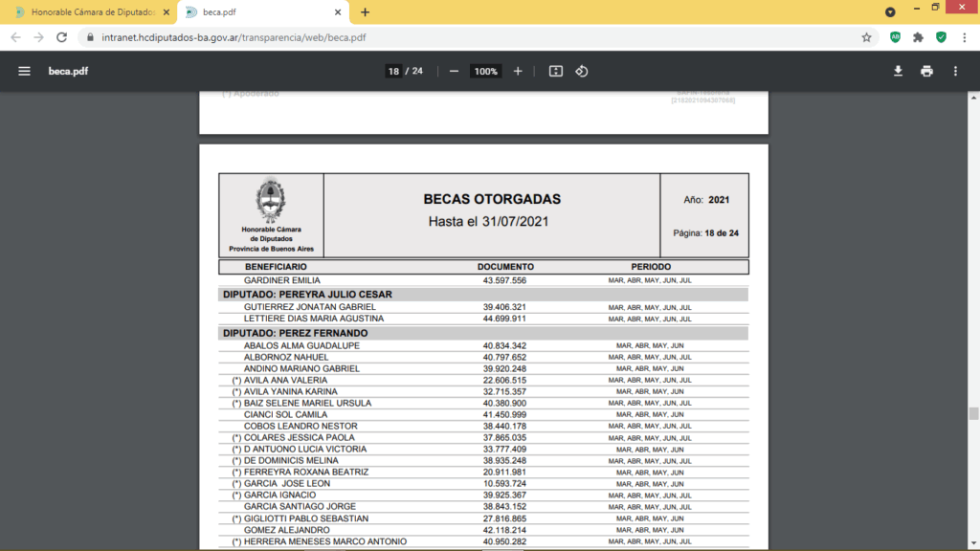Go forward in browser history
Viewport: 980px width, 551px height.
38,37
